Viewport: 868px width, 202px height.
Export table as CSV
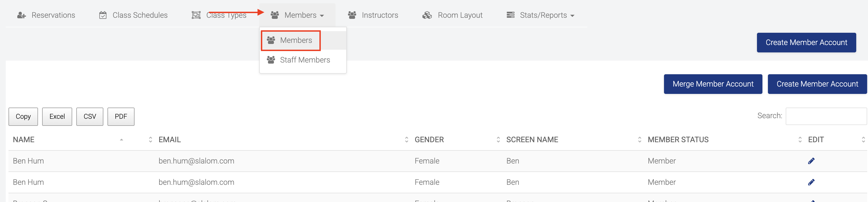[90, 117]
